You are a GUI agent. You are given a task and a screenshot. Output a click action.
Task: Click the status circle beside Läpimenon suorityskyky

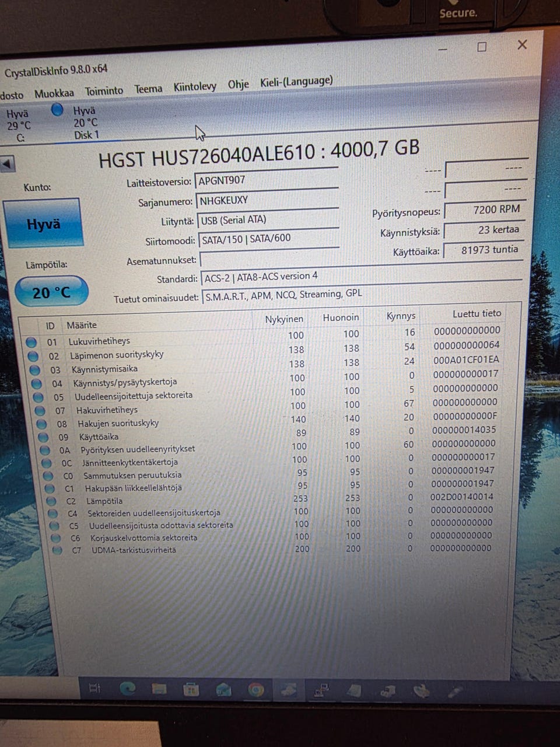coord(33,356)
